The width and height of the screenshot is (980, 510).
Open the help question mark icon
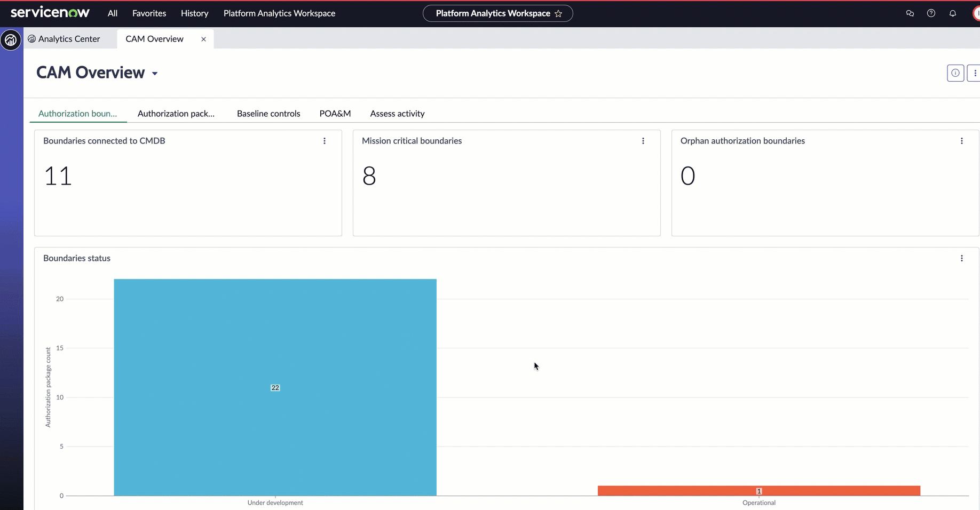click(x=931, y=13)
